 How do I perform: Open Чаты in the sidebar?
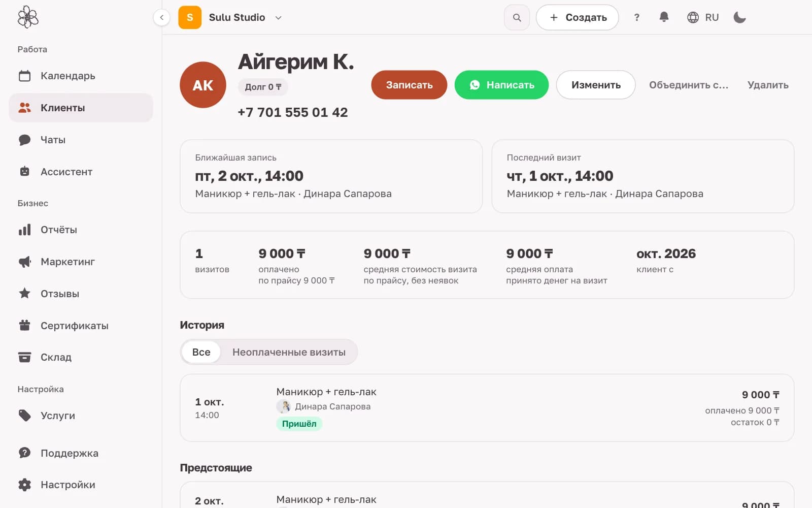pyautogui.click(x=81, y=140)
